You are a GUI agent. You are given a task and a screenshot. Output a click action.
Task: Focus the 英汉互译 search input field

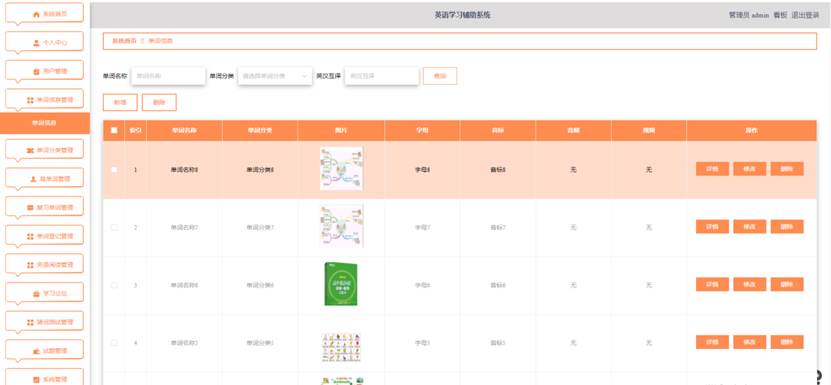click(382, 76)
